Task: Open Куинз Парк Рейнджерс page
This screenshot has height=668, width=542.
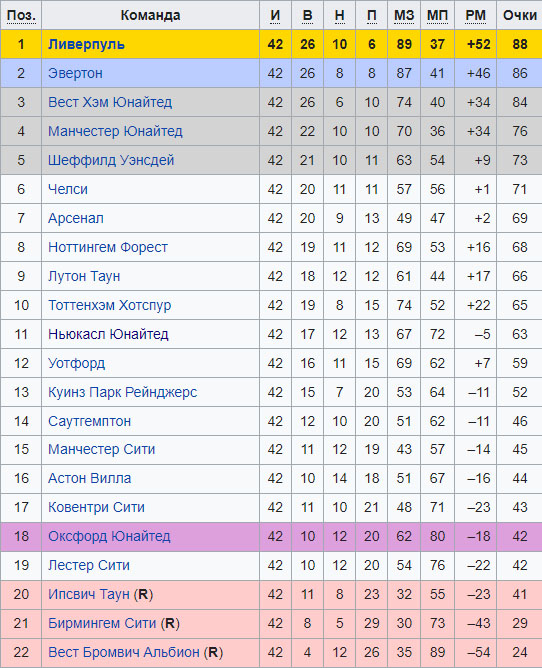Action: tap(122, 392)
